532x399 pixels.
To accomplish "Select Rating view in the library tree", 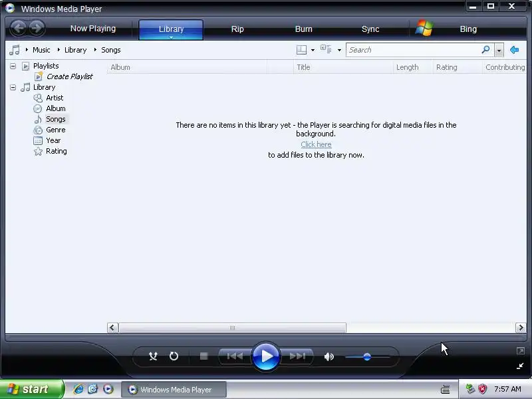I will pos(57,151).
